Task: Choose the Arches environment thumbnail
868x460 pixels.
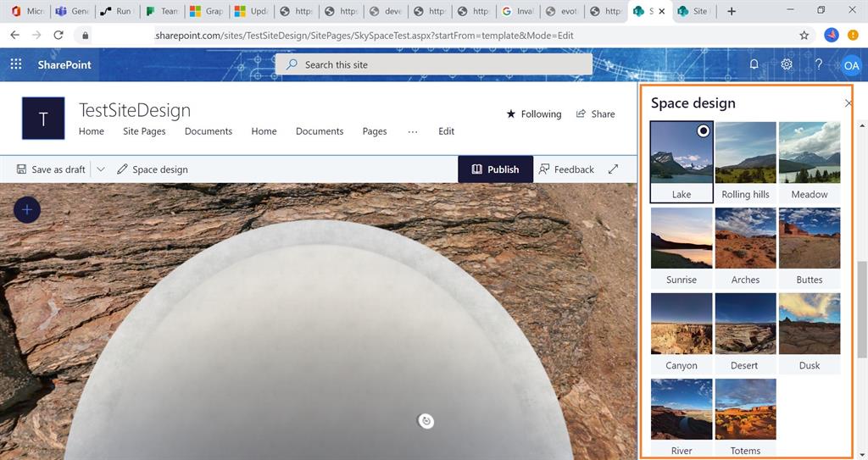Action: [x=745, y=247]
